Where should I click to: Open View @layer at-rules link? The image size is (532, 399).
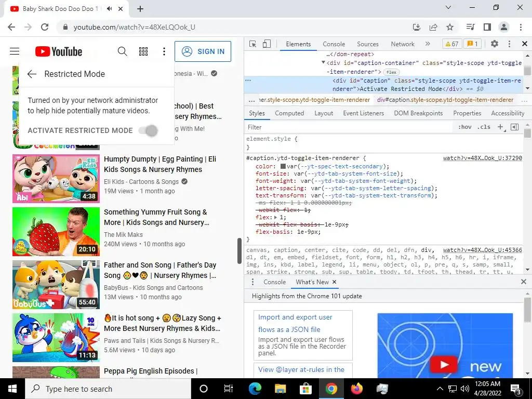point(301,369)
